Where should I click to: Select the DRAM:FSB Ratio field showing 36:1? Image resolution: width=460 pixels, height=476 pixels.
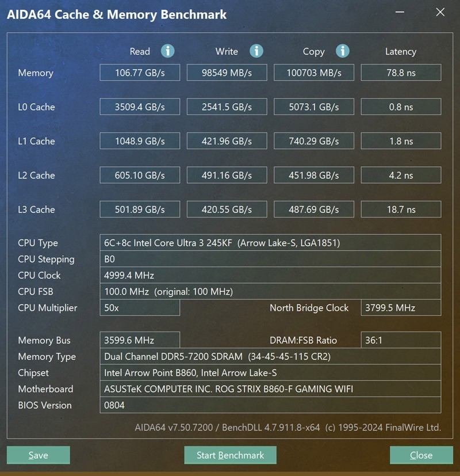point(401,340)
